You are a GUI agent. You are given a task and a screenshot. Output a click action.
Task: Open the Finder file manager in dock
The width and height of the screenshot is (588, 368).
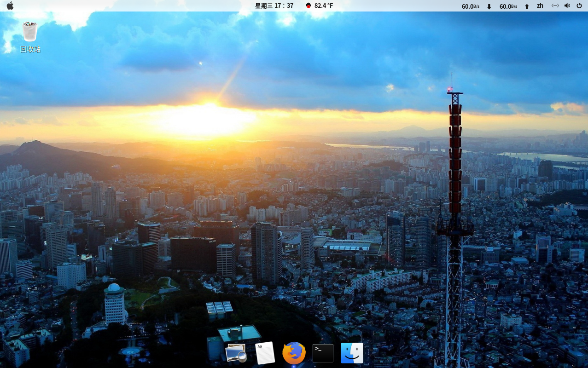[x=352, y=353]
